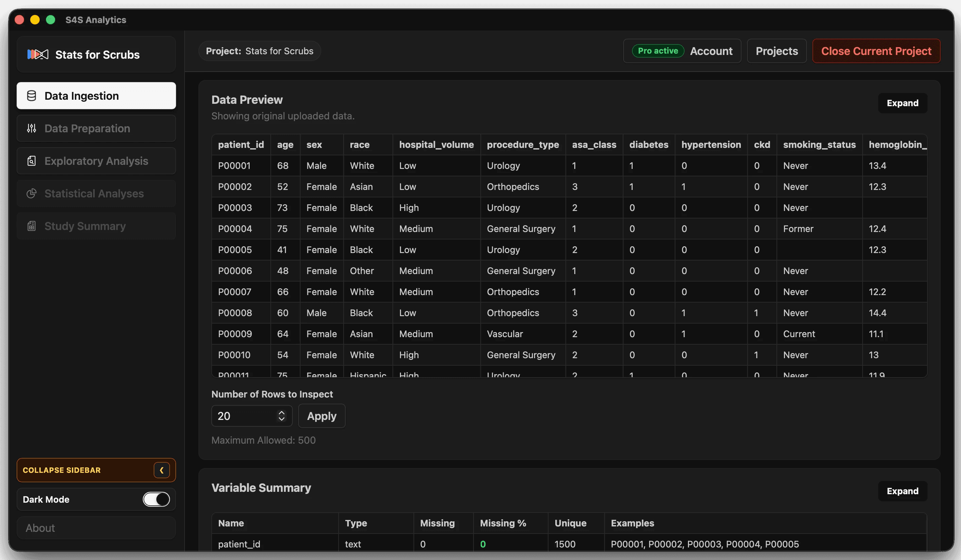Click the rows to inspect stepper arrows

click(282, 416)
